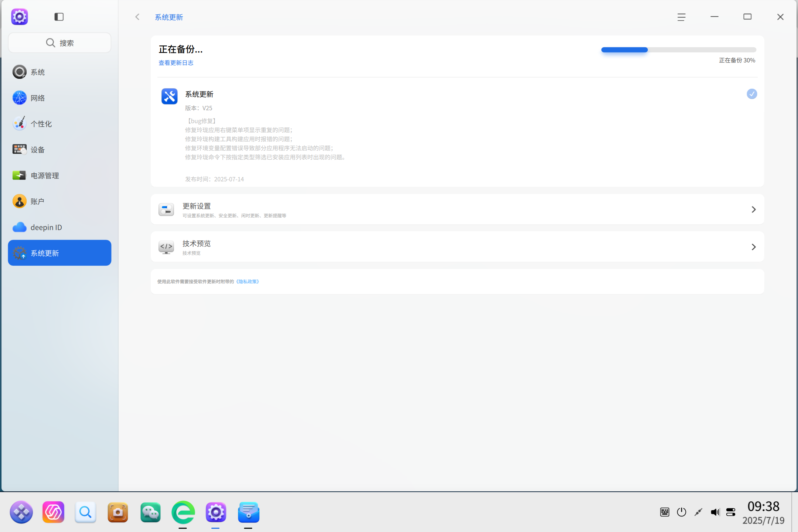Click the search field in sidebar

(59, 43)
